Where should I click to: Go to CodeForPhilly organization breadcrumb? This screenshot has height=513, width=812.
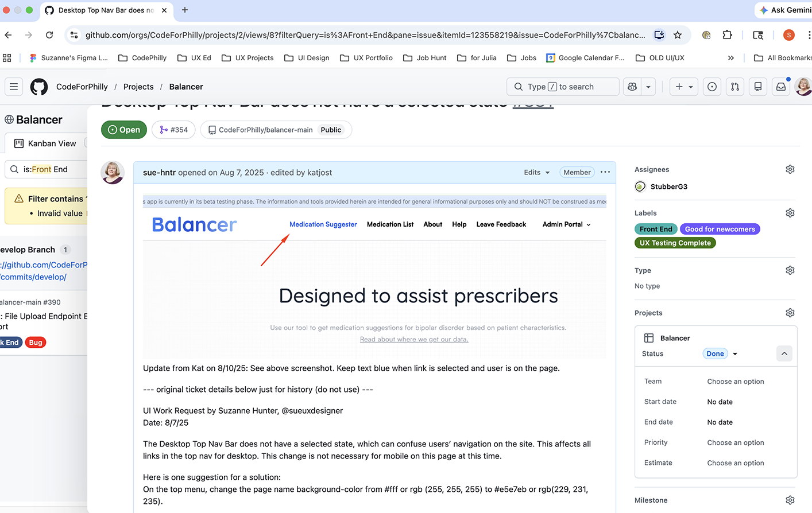pos(82,87)
